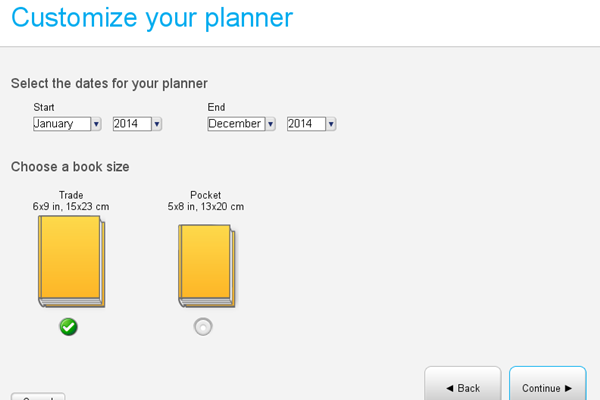Click the Select the dates heading
Screen dimensions: 600x400
[109, 83]
